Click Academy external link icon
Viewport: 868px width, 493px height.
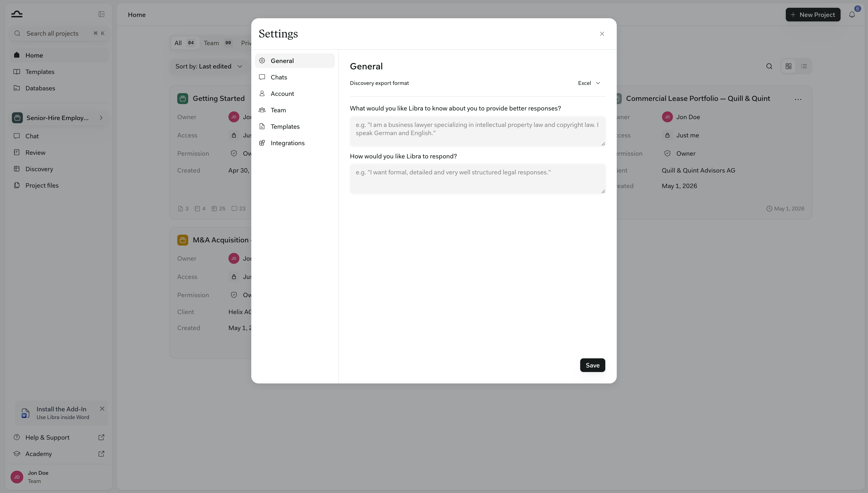pyautogui.click(x=101, y=454)
